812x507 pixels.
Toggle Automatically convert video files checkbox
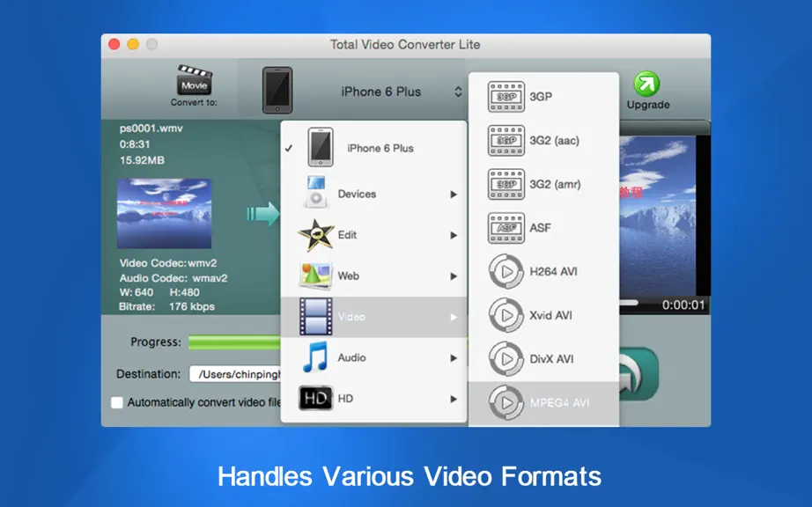(x=117, y=402)
